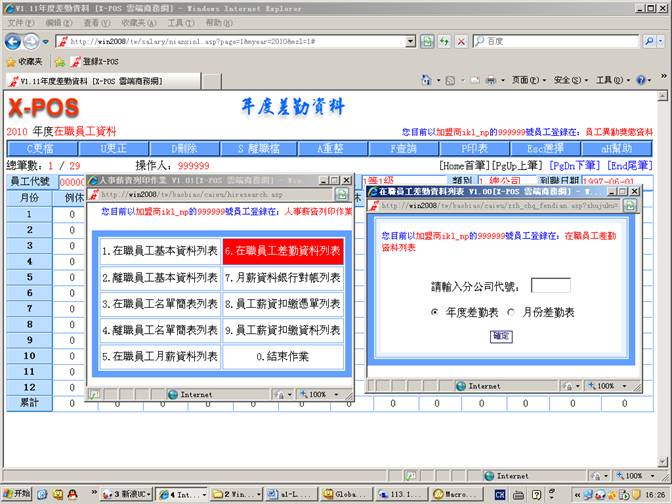Expand the 页面(P) dropdown menu
This screenshot has width=672, height=504.
tap(526, 80)
